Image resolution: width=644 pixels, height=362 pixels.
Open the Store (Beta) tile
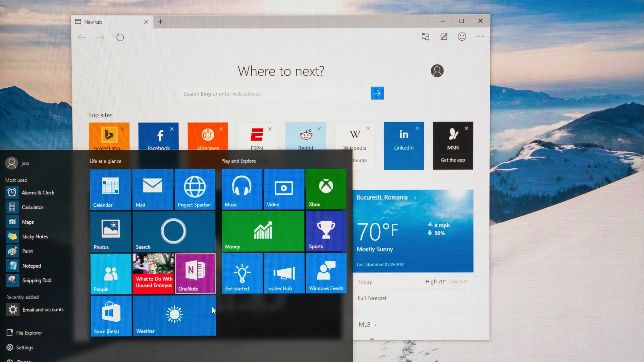coord(111,316)
